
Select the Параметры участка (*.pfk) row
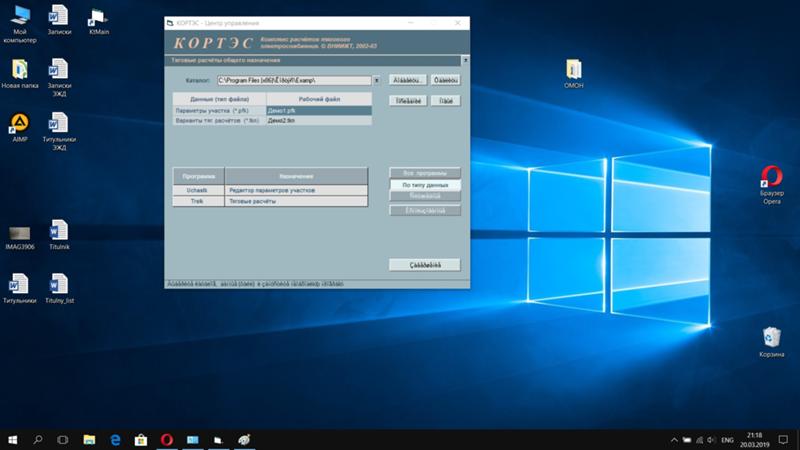[219, 110]
